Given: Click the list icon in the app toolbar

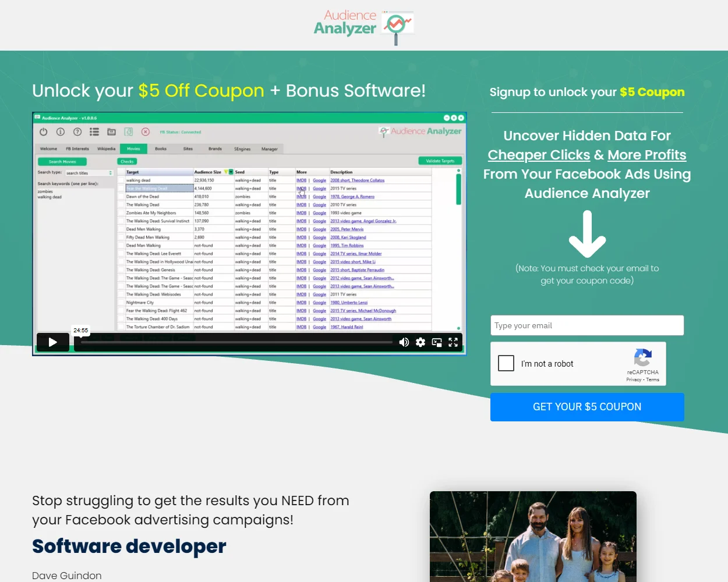Looking at the screenshot, I should coord(94,132).
